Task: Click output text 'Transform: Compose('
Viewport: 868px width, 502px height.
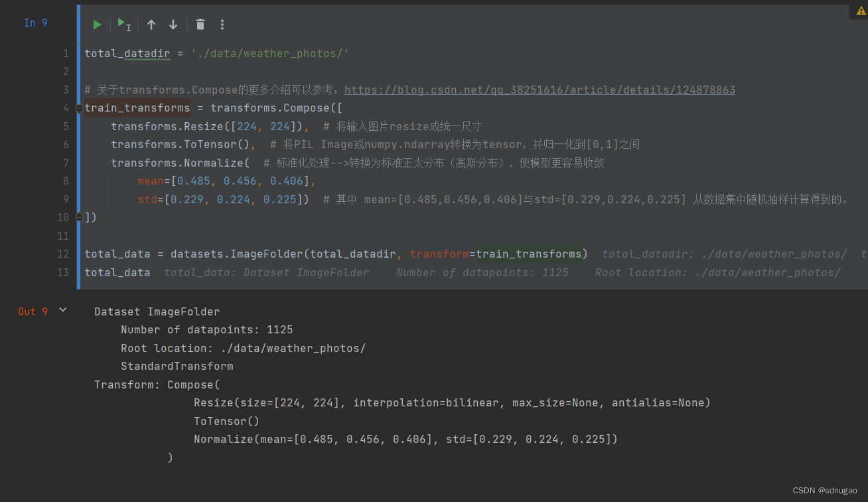Action: pyautogui.click(x=157, y=384)
